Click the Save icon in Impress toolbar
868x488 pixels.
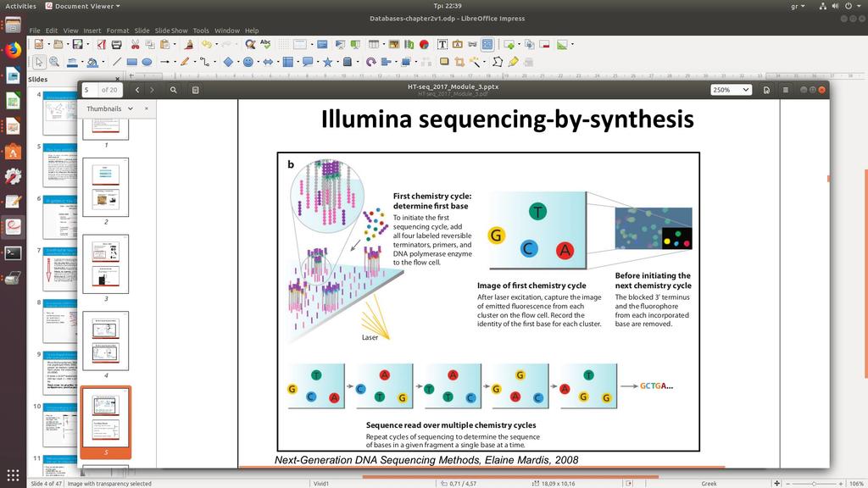(77, 44)
